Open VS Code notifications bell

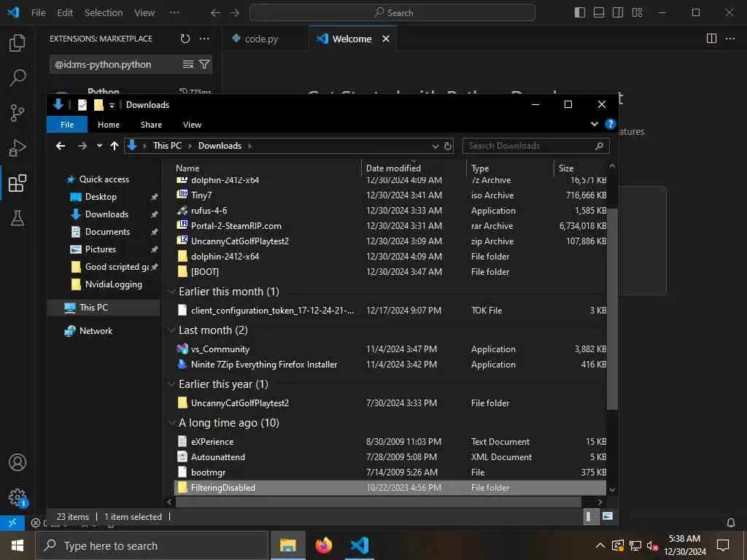click(731, 523)
